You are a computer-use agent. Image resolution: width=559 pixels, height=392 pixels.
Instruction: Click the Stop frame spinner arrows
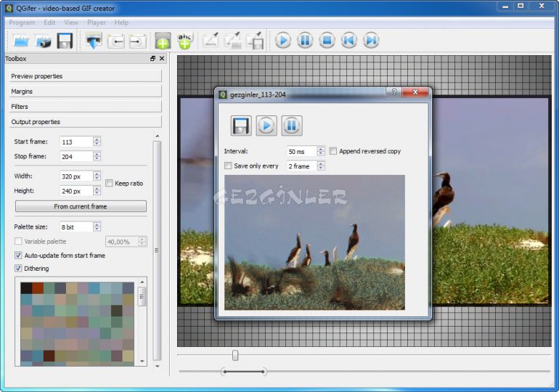point(97,156)
